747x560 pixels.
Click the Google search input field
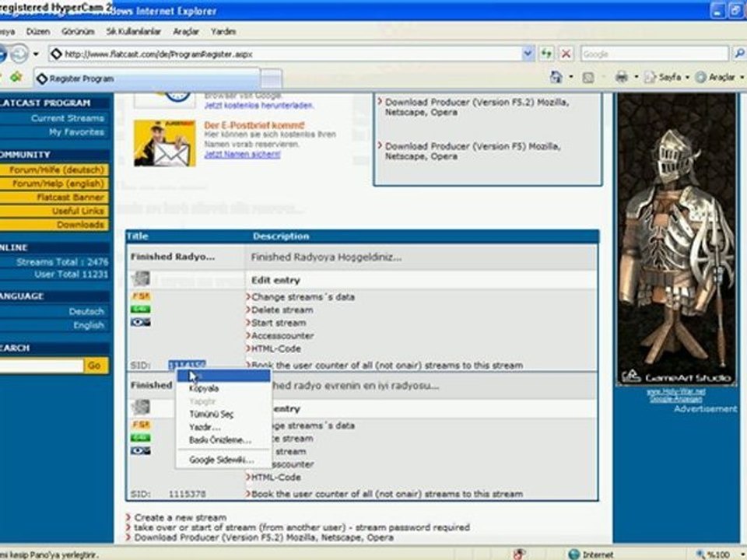(x=654, y=54)
